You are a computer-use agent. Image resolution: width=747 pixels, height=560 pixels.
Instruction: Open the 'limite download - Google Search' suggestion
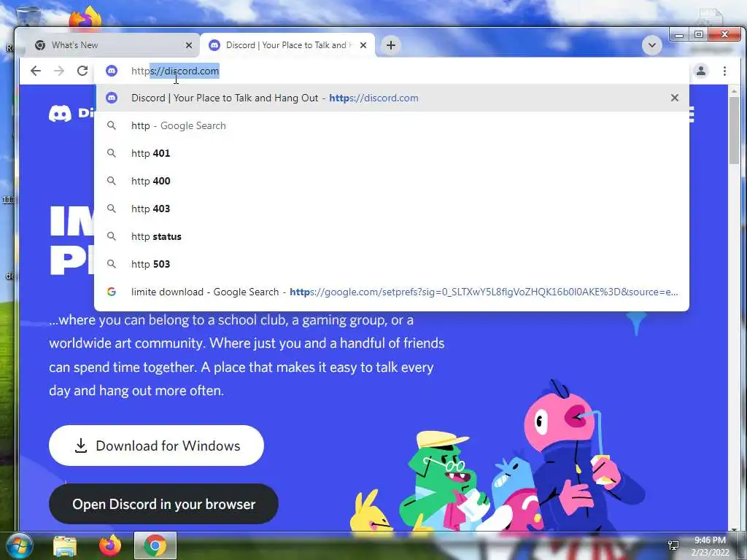pos(392,292)
